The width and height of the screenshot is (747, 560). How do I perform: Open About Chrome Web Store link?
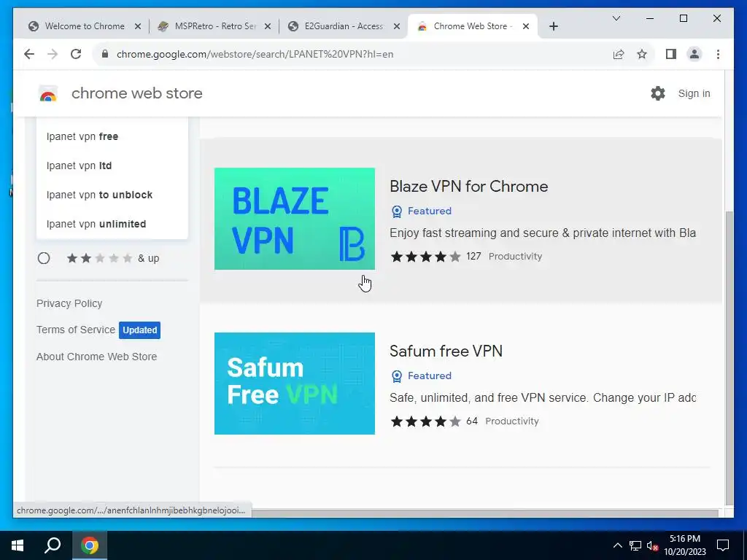(x=97, y=357)
